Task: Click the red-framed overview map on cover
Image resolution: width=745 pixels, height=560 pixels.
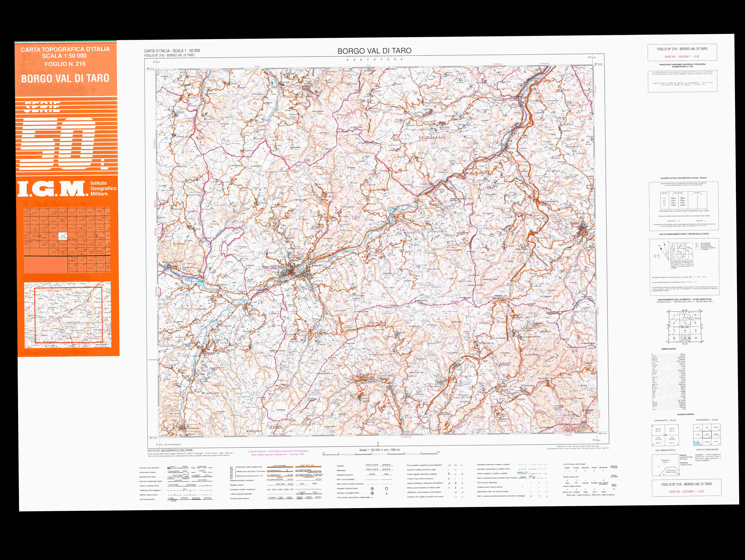Action: 68,315
